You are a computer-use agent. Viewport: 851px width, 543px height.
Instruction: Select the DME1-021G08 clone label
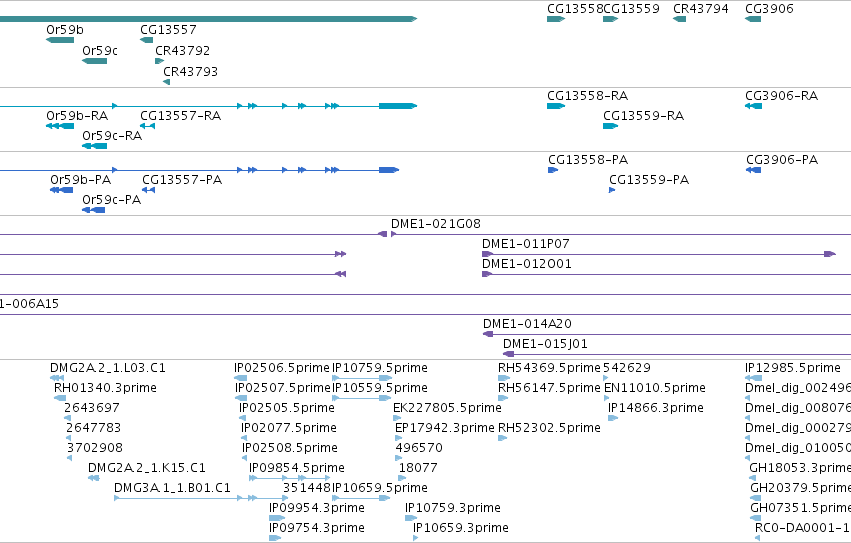pos(436,224)
